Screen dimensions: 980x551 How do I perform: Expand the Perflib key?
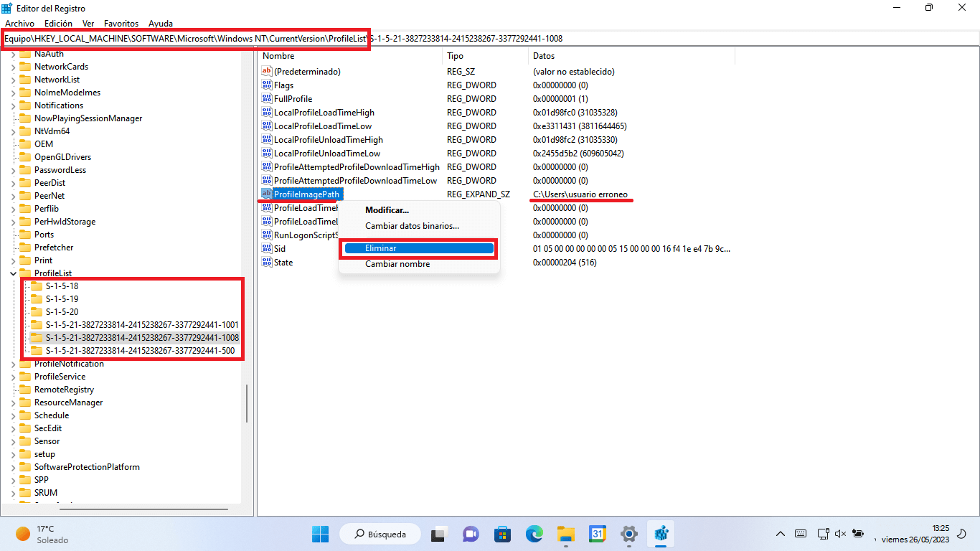point(13,209)
